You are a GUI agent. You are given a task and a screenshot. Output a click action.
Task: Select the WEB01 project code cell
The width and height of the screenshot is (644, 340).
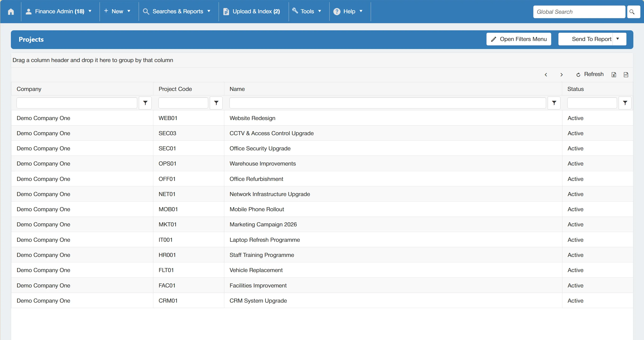(189, 118)
